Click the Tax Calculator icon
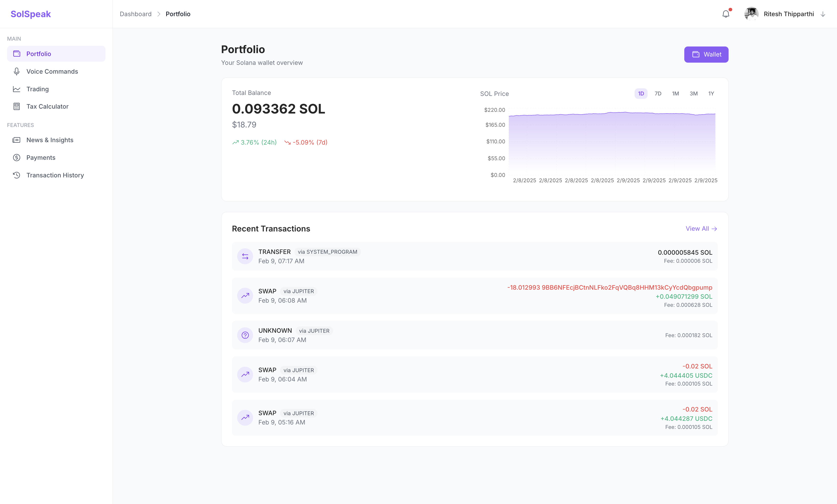837x504 pixels. [16, 107]
